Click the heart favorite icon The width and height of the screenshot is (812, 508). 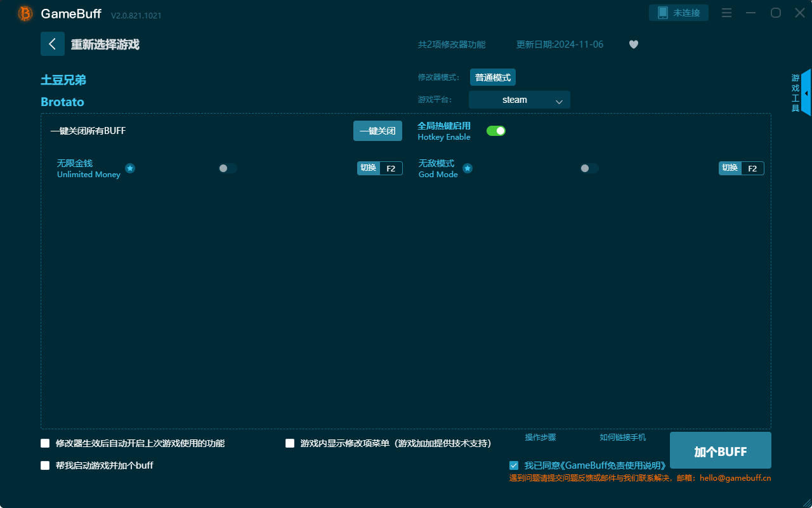point(633,44)
